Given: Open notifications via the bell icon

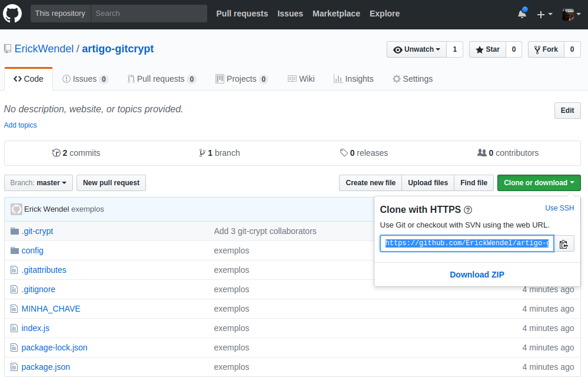Looking at the screenshot, I should click(x=521, y=14).
